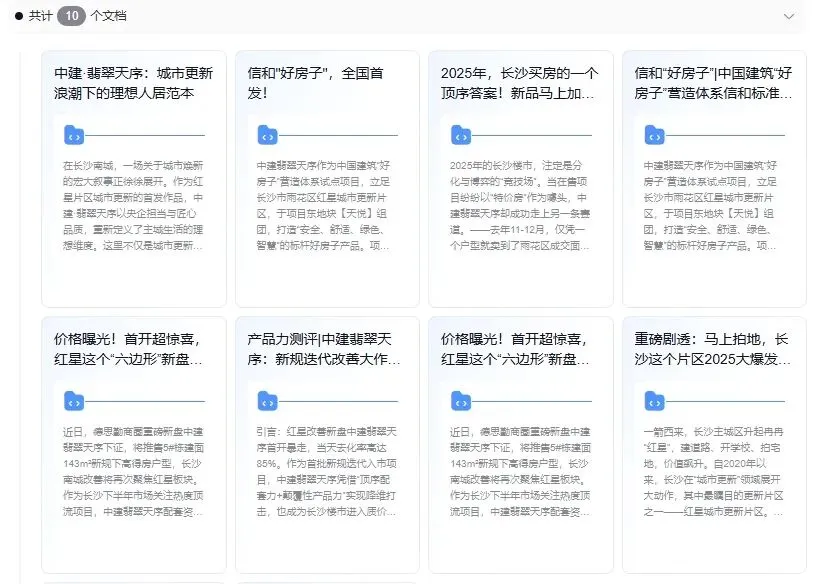The width and height of the screenshot is (826, 584).
Task: Select the summary text starting 一箭西来，长沙主城区
Action: (713, 471)
